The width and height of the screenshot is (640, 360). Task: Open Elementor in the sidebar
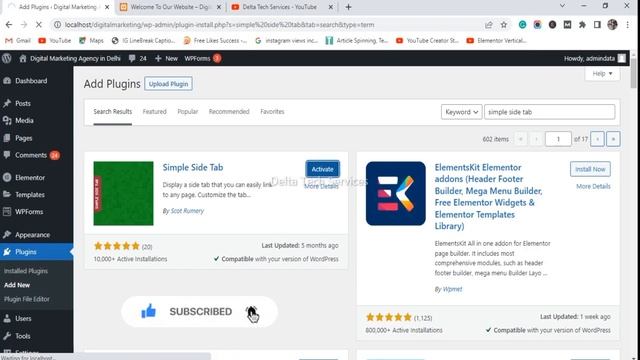point(30,178)
